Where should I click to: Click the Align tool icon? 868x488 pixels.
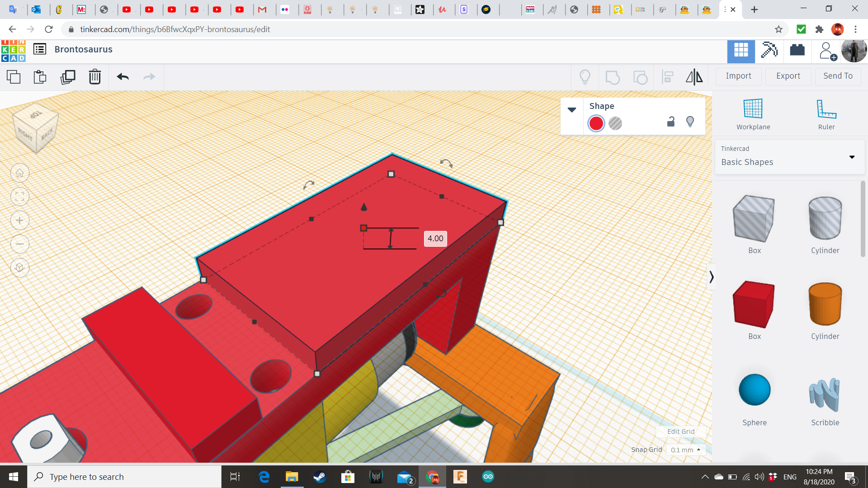pyautogui.click(x=668, y=77)
